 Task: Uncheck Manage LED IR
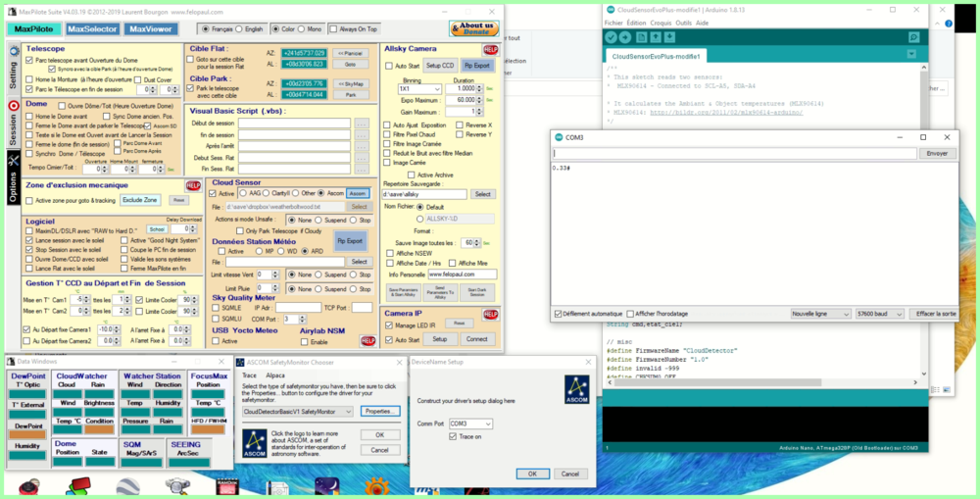(389, 325)
